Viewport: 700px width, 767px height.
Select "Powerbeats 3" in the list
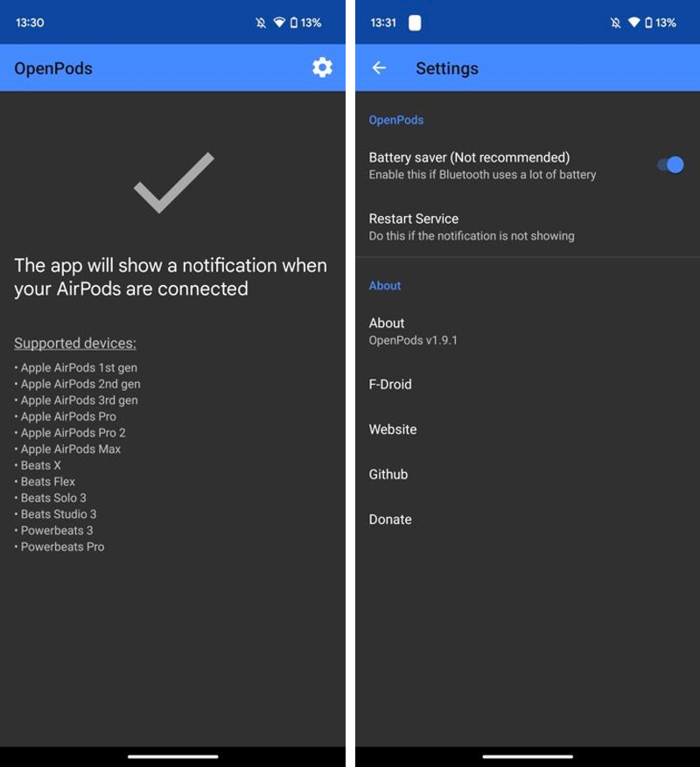click(57, 530)
